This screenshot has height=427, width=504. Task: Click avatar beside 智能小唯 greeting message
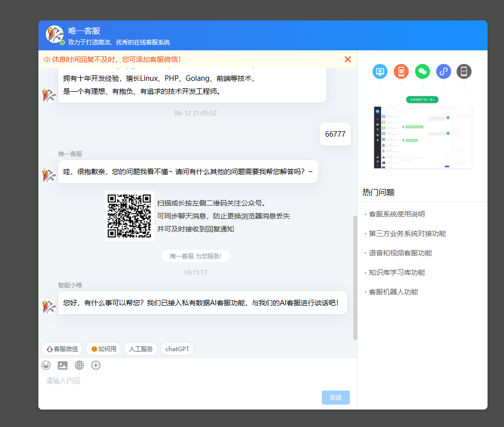click(x=49, y=307)
